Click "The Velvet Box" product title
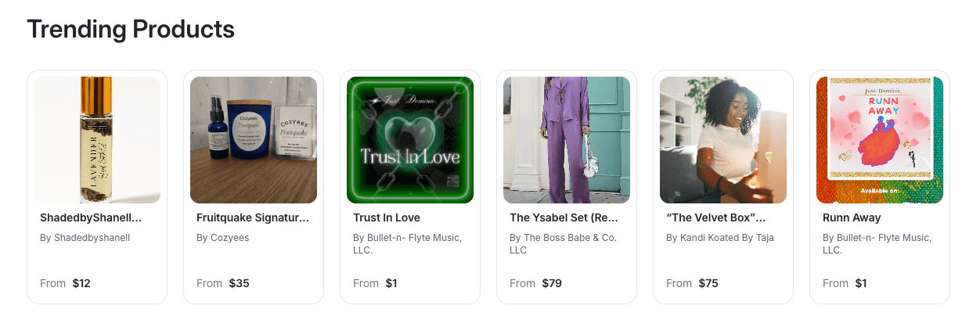Viewport: 980px width, 320px height. [715, 218]
